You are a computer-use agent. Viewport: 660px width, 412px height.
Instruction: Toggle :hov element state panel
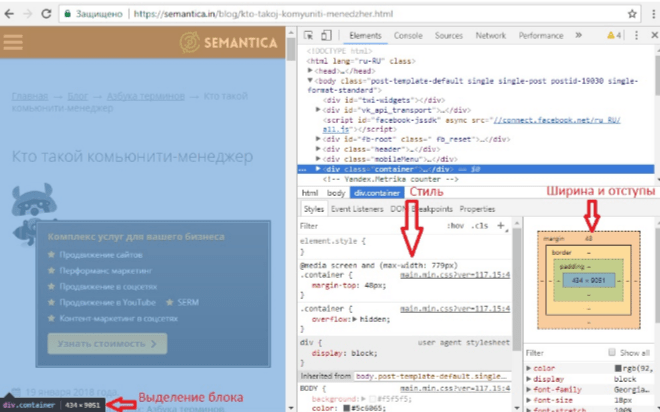click(455, 226)
